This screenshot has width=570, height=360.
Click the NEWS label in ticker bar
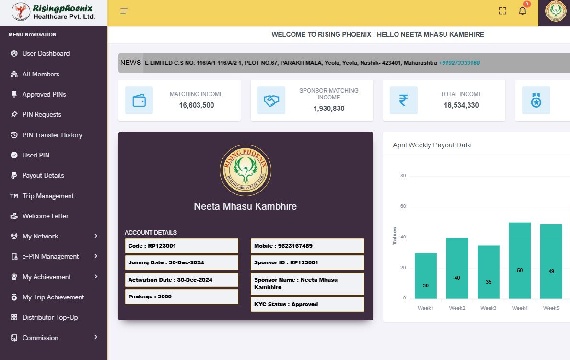[131, 63]
